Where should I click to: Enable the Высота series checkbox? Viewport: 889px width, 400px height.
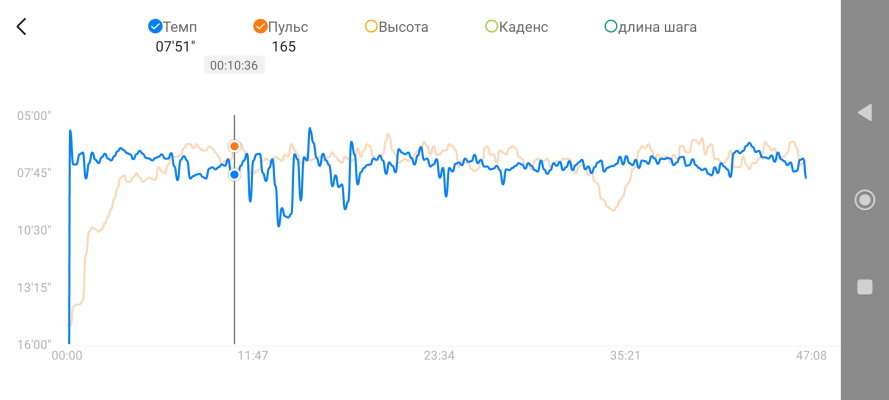click(372, 27)
